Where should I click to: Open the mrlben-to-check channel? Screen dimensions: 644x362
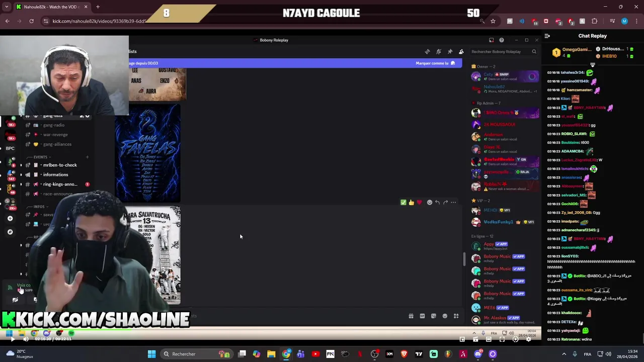(60, 165)
